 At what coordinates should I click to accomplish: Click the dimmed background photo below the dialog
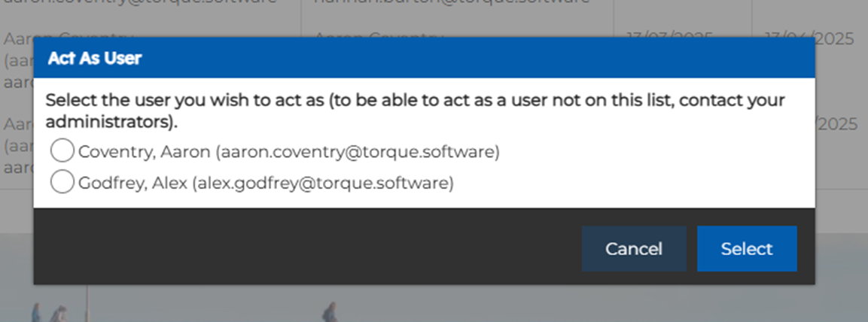(434, 304)
